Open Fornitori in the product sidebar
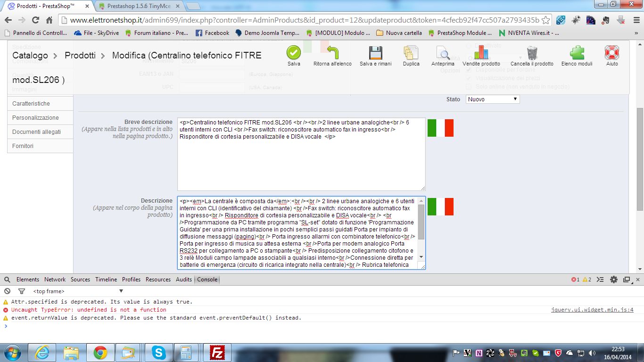Image resolution: width=644 pixels, height=362 pixels. pyautogui.click(x=41, y=146)
